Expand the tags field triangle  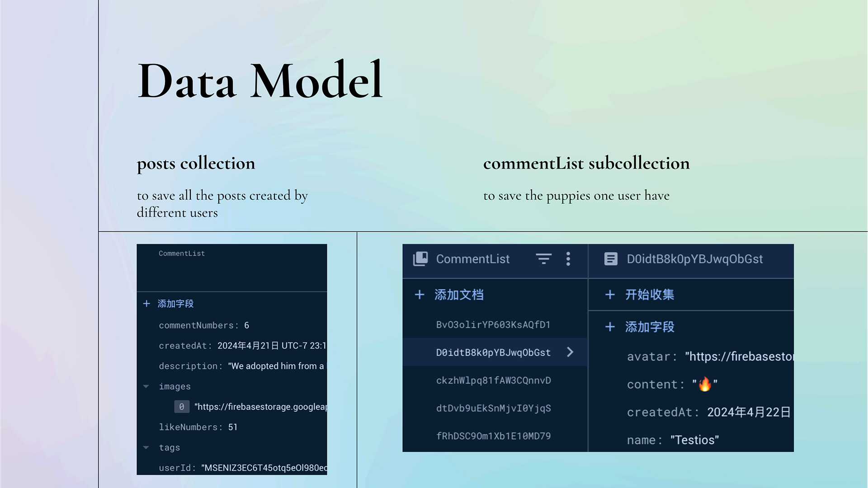coord(146,447)
